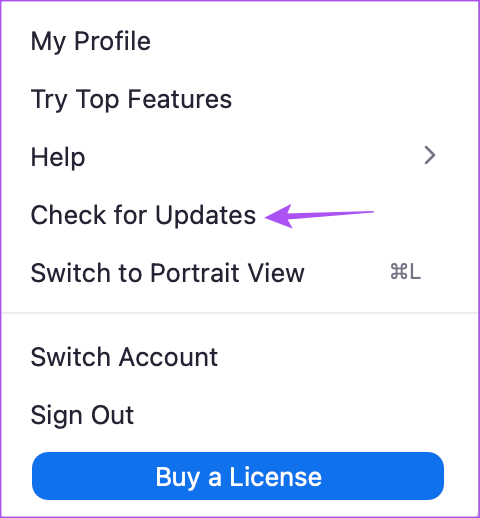Open the Help submenu item

(x=240, y=157)
